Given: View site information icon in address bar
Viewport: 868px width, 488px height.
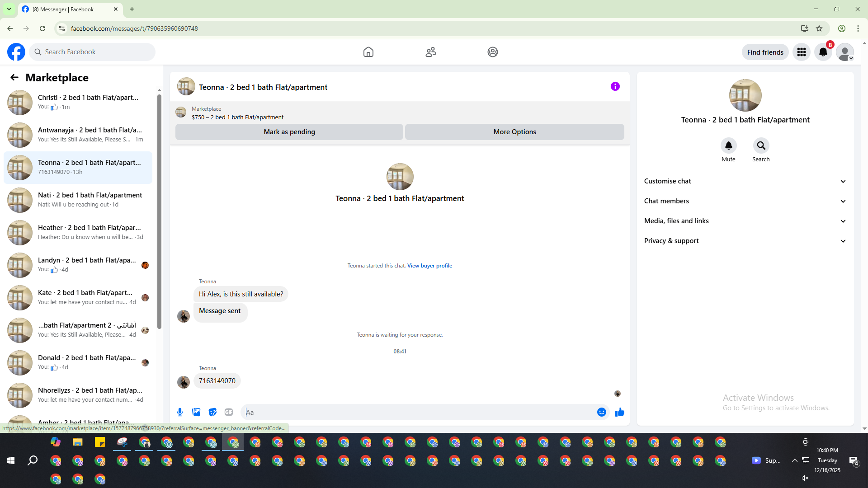Looking at the screenshot, I should [x=62, y=28].
